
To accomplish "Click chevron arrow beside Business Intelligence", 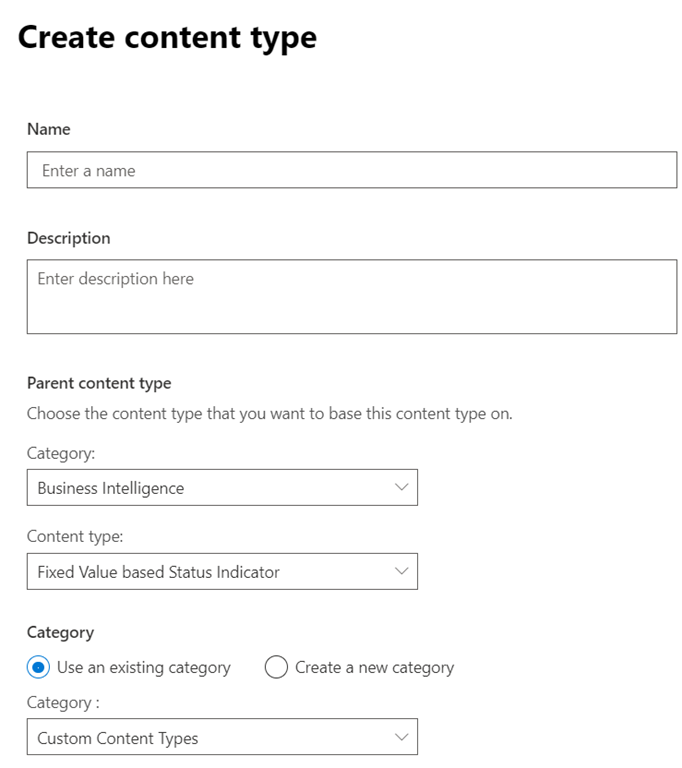I will pos(402,488).
